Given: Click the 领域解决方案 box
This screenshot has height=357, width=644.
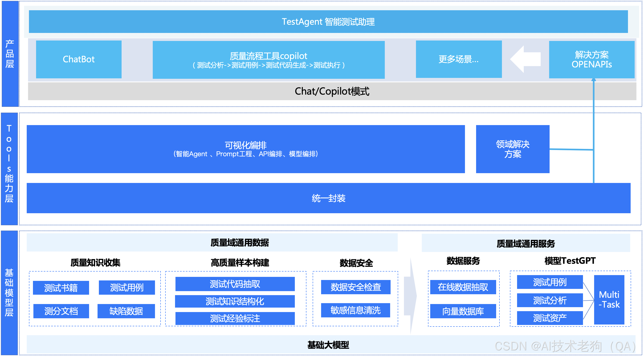Looking at the screenshot, I should tap(512, 149).
